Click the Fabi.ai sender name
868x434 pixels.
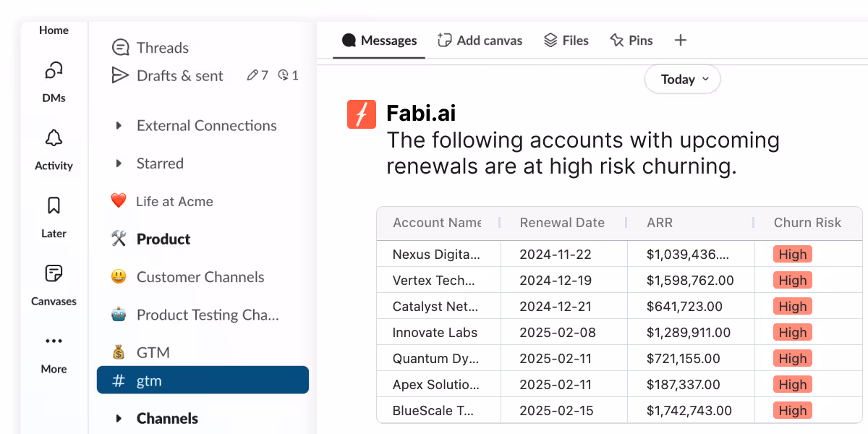click(421, 113)
